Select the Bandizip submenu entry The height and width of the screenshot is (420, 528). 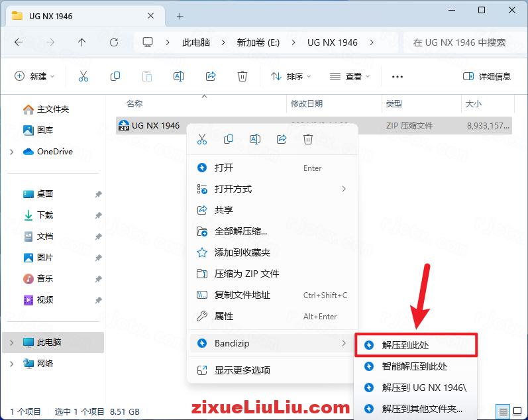[272, 343]
